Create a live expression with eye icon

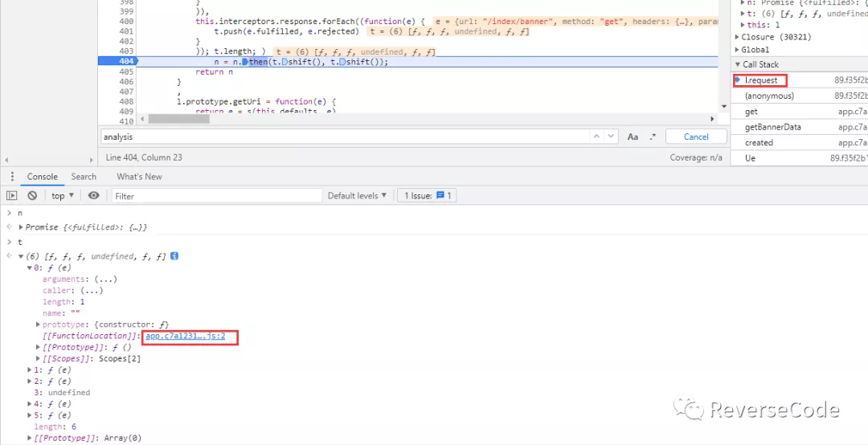tap(94, 195)
